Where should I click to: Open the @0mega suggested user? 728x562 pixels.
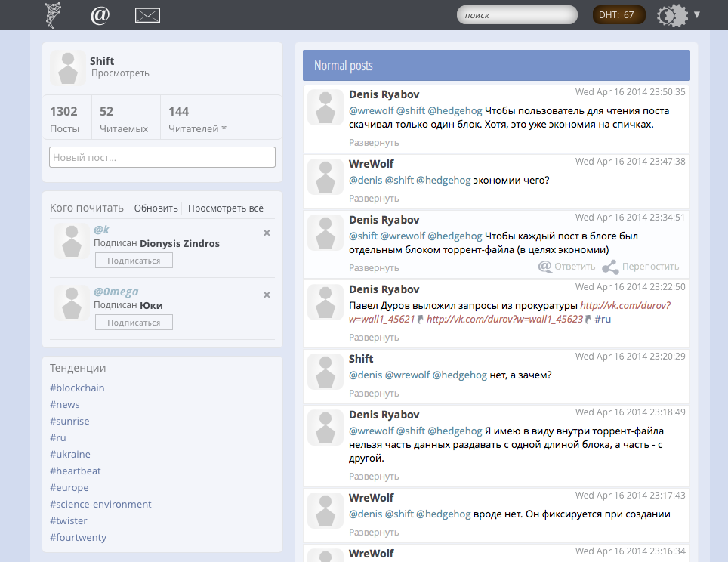pyautogui.click(x=116, y=292)
